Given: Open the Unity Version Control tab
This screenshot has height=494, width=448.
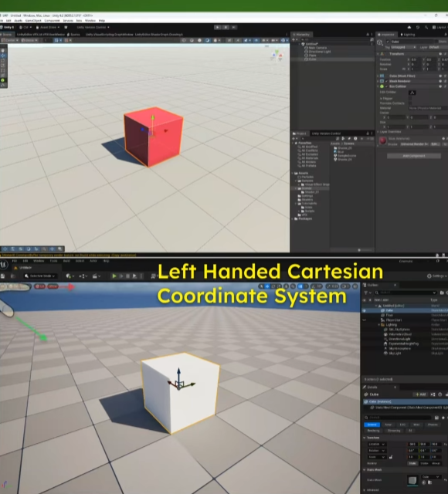Looking at the screenshot, I should point(326,134).
